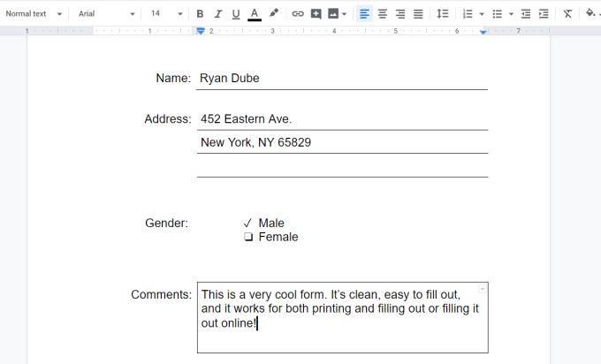Click the Female checkbox
The image size is (601, 364).
248,237
